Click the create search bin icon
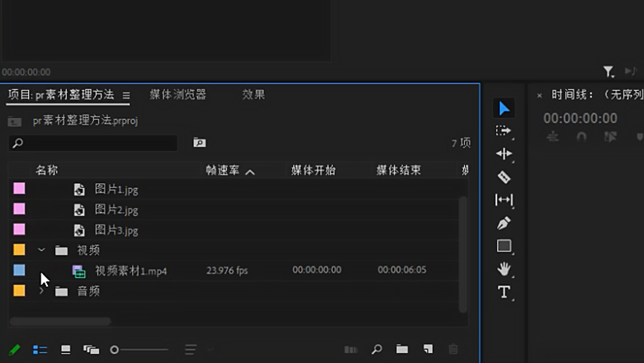Image resolution: width=644 pixels, height=363 pixels. [x=200, y=143]
